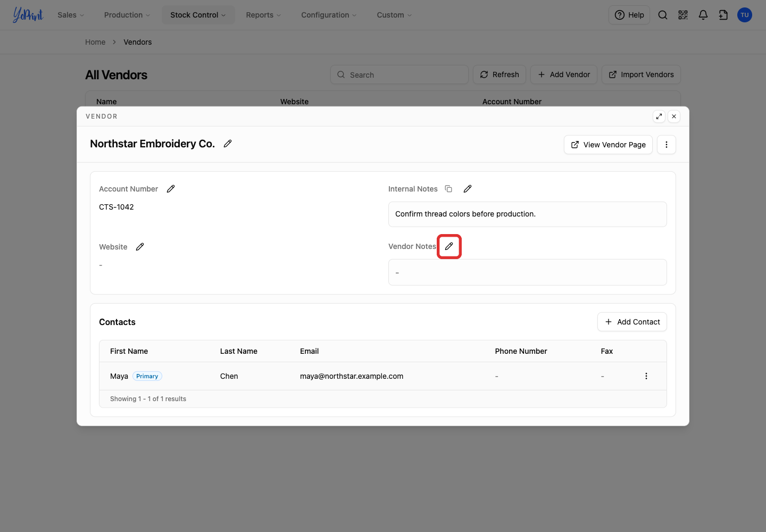This screenshot has height=532, width=766.
Task: Open the Sales menu
Action: [71, 15]
